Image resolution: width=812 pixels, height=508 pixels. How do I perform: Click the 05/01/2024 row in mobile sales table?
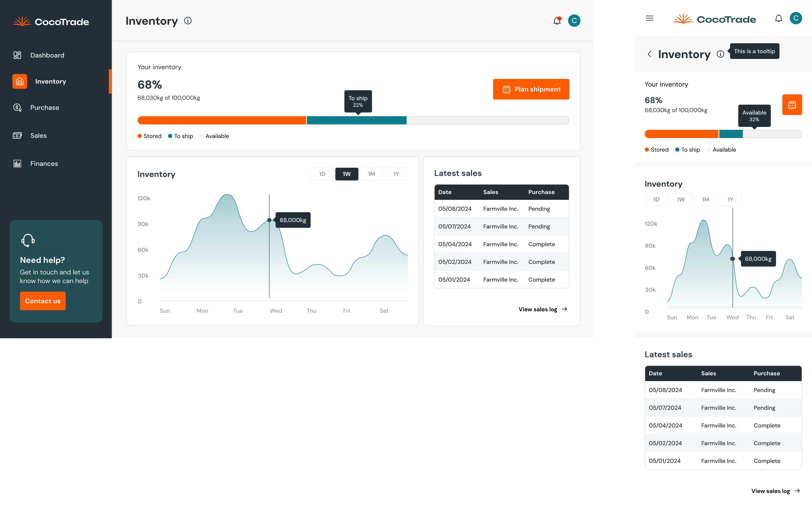[x=723, y=461]
